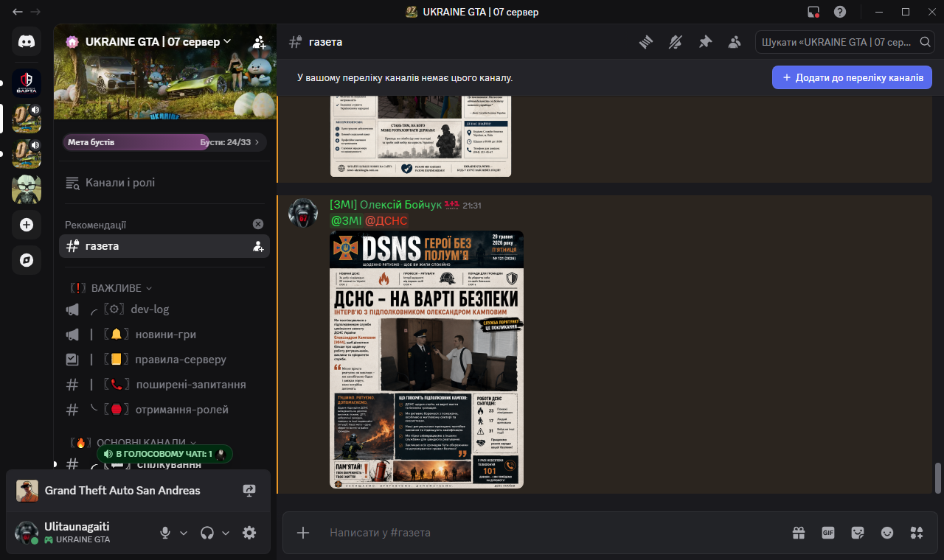This screenshot has width=944, height=560.
Task: Open the dev-log channel
Action: click(x=164, y=309)
